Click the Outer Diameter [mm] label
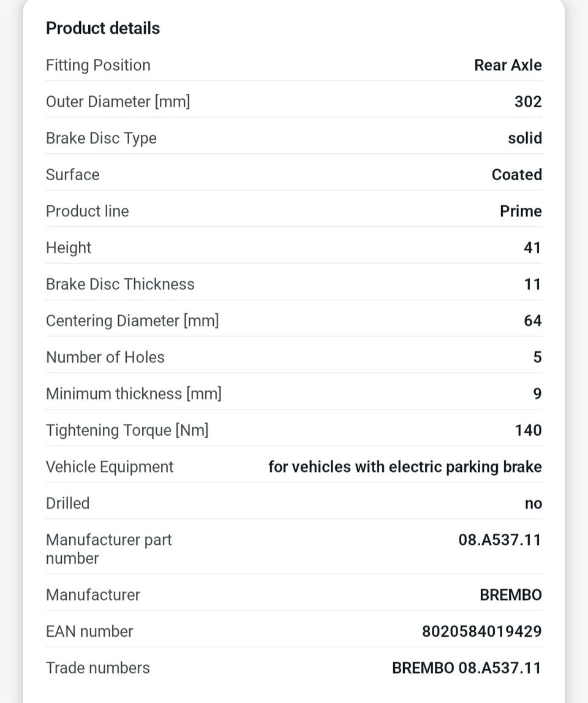 click(x=118, y=102)
